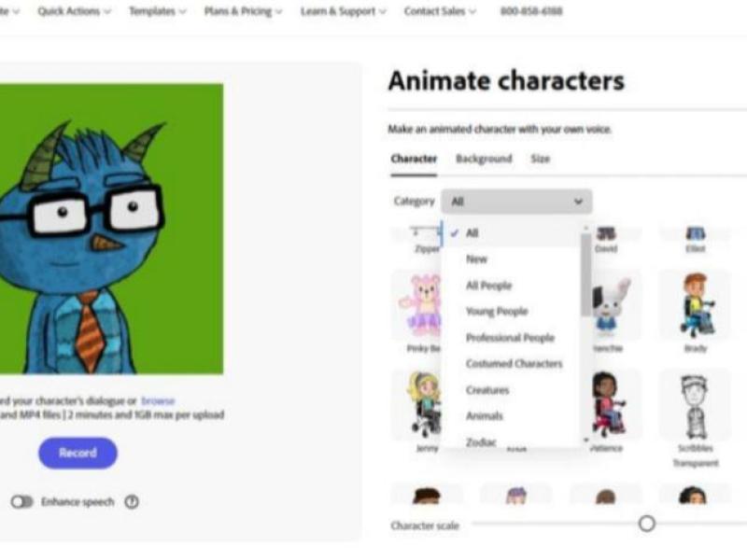Expand the Templates navigation menu

point(157,11)
